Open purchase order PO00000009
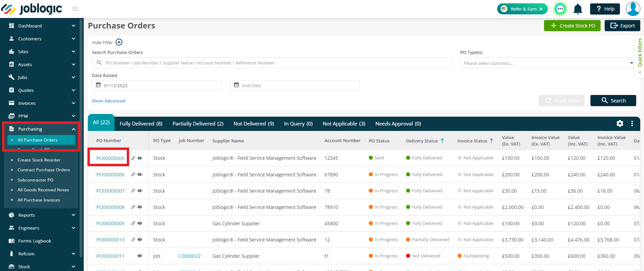 click(x=110, y=224)
